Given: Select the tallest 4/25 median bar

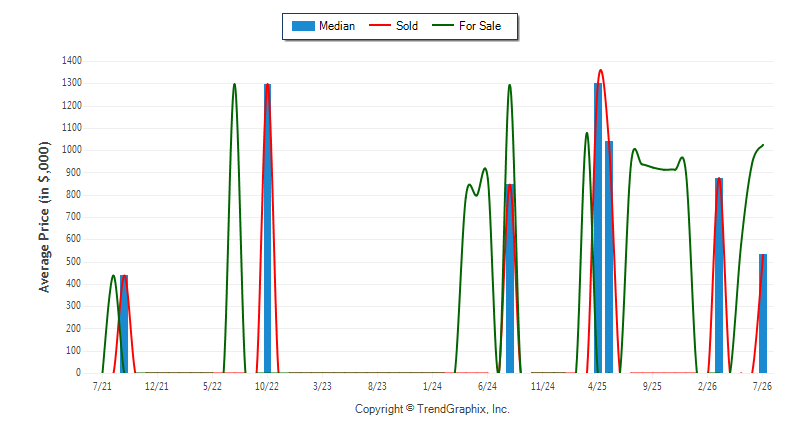Looking at the screenshot, I should click(x=598, y=227).
